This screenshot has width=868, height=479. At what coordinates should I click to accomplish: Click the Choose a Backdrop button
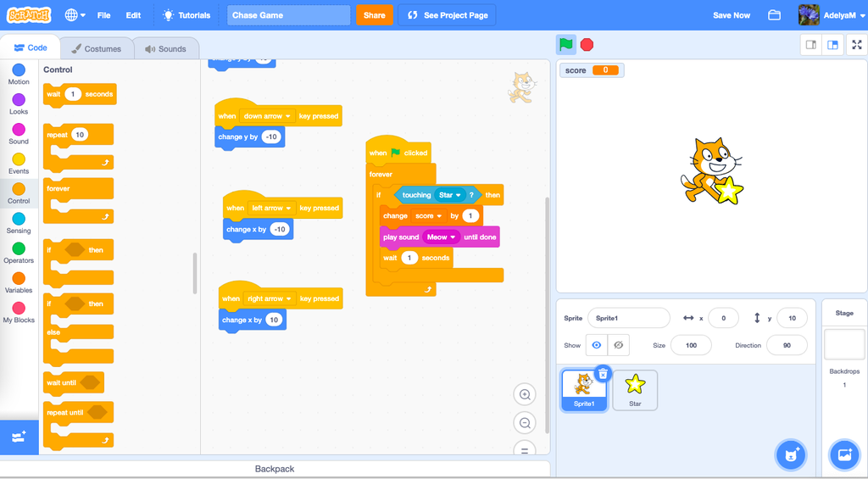pos(844,455)
